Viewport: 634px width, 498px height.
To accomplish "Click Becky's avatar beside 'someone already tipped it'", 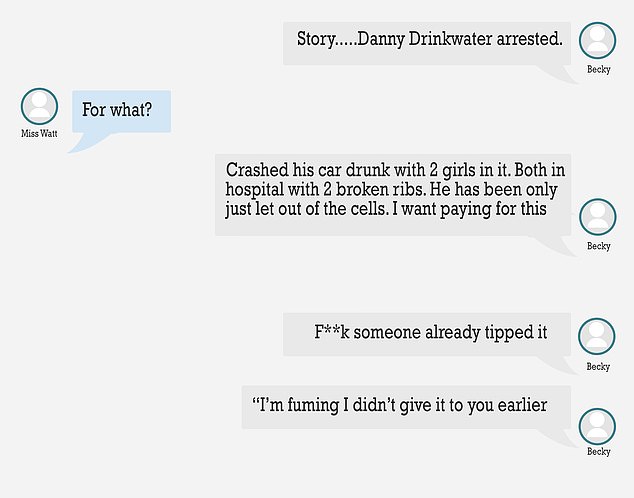I will (597, 336).
